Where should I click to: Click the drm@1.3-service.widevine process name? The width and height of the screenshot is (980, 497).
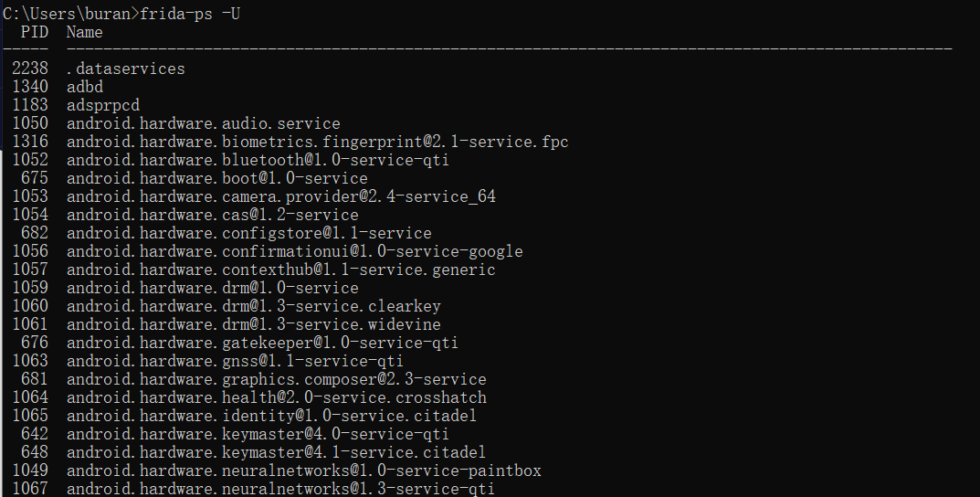click(x=254, y=324)
